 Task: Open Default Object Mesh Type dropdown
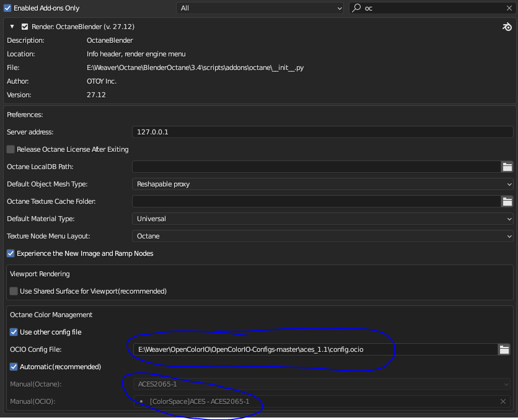click(x=322, y=184)
